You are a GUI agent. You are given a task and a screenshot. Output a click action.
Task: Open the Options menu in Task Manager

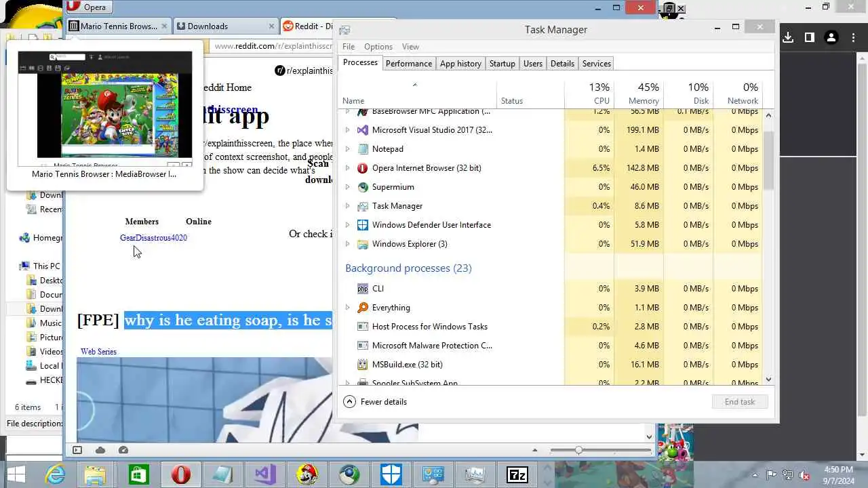click(378, 47)
